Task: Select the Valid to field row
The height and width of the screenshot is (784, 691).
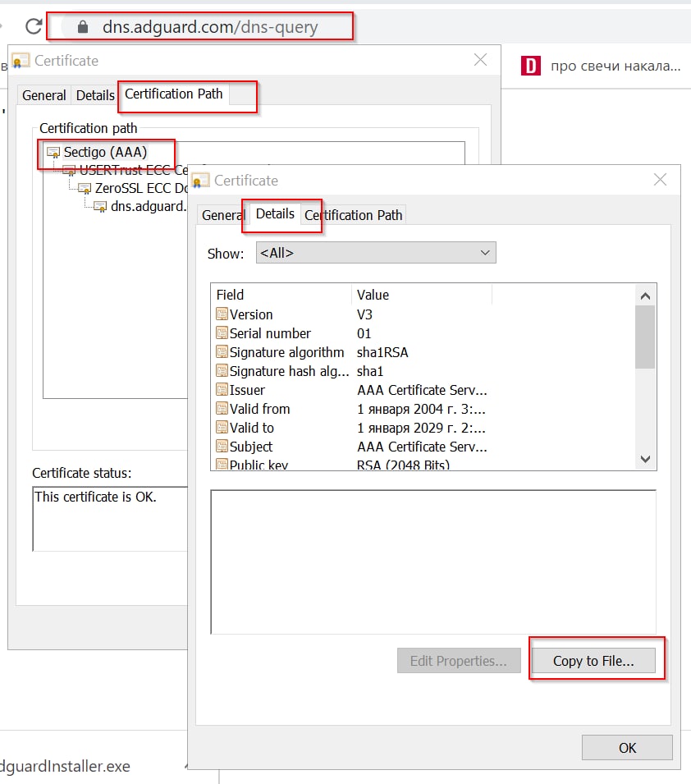Action: point(423,428)
